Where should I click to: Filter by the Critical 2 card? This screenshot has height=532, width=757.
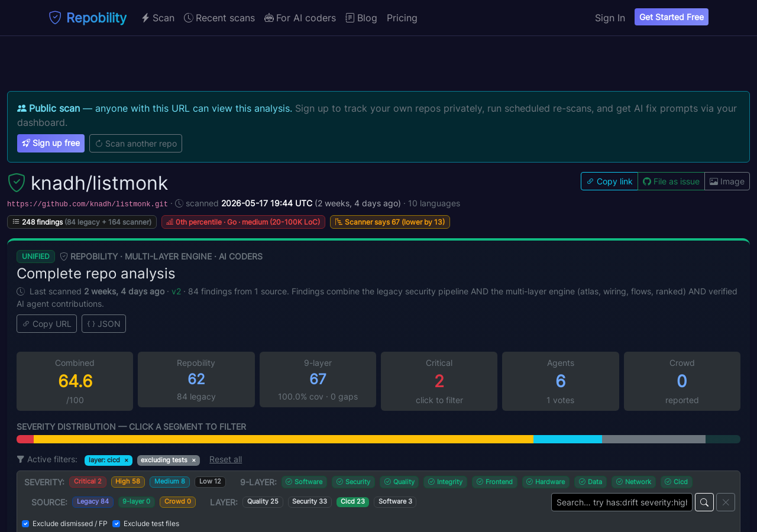click(439, 381)
